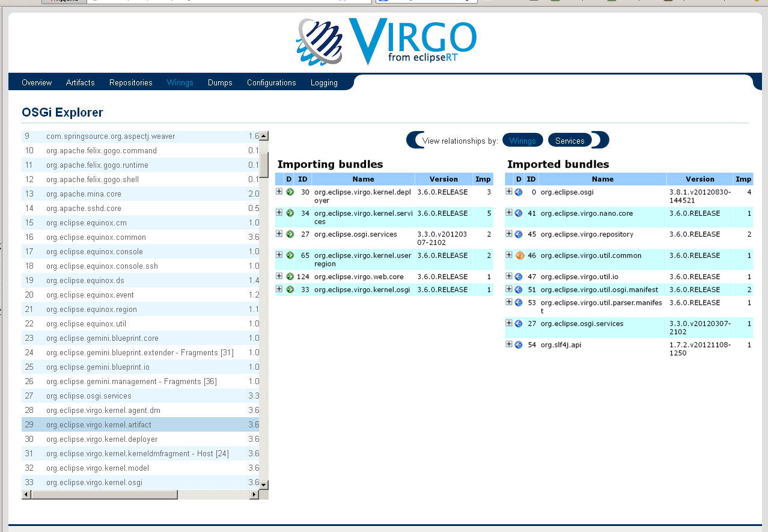Screen dimensions: 768x532
Task: Click scroll right arrow of bundle list
Action: (x=254, y=494)
